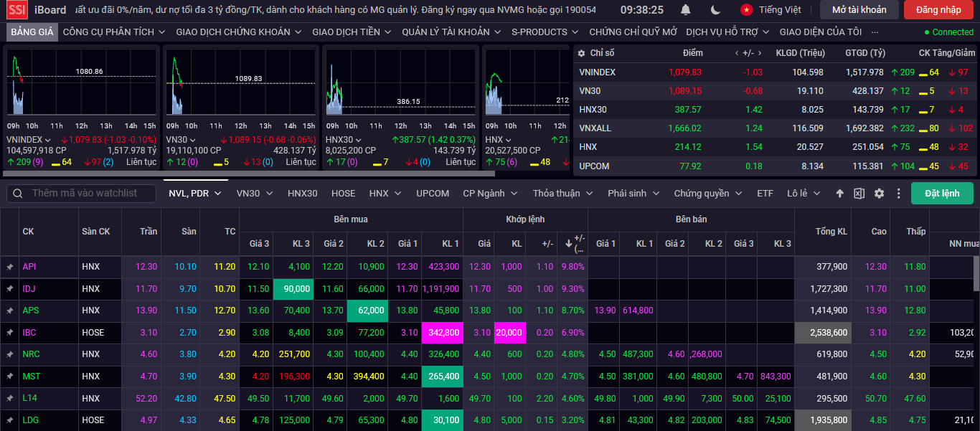This screenshot has width=980, height=431.
Task: Toggle the pin icon on LDG row
Action: (10, 420)
